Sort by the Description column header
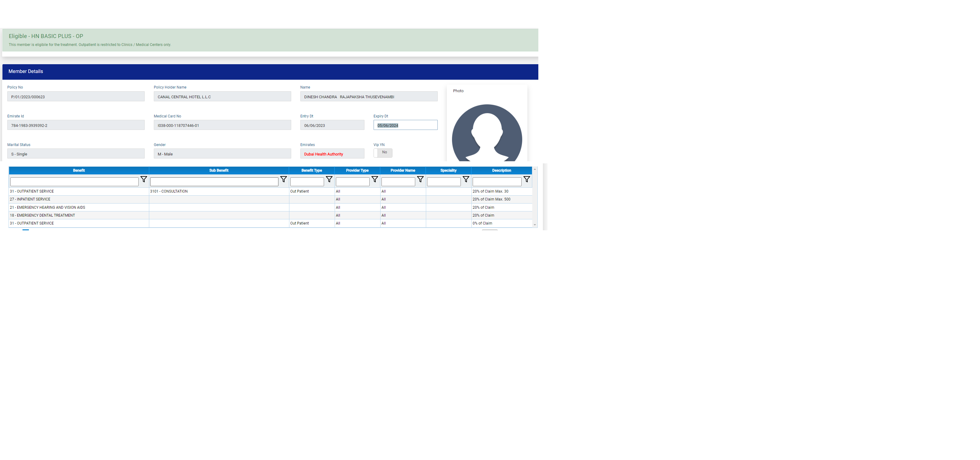Screen dimensions: 980x460 [x=502, y=171]
